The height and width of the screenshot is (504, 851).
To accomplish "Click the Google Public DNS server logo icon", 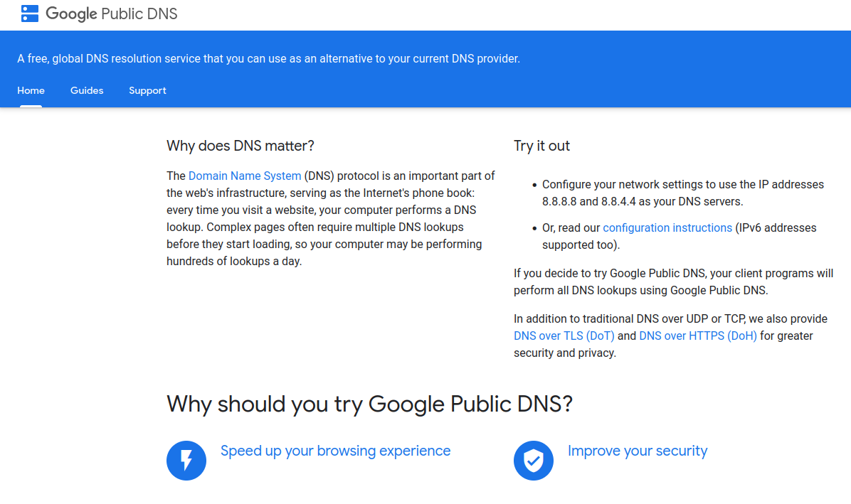I will point(30,13).
